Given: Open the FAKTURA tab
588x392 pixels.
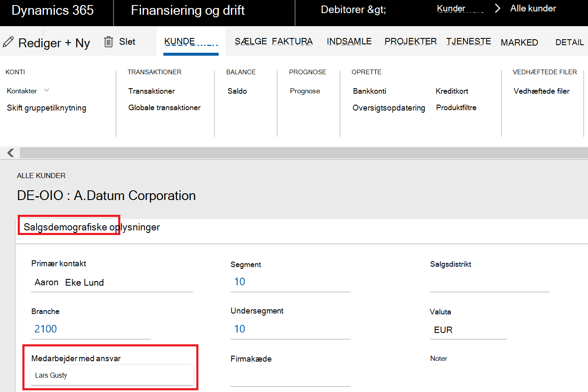Looking at the screenshot, I should tap(292, 41).
